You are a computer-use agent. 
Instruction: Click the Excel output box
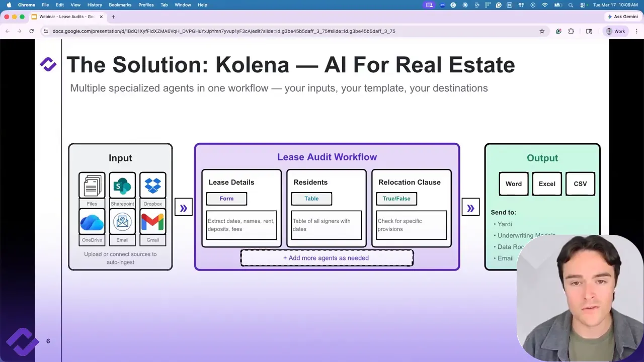[x=547, y=184]
